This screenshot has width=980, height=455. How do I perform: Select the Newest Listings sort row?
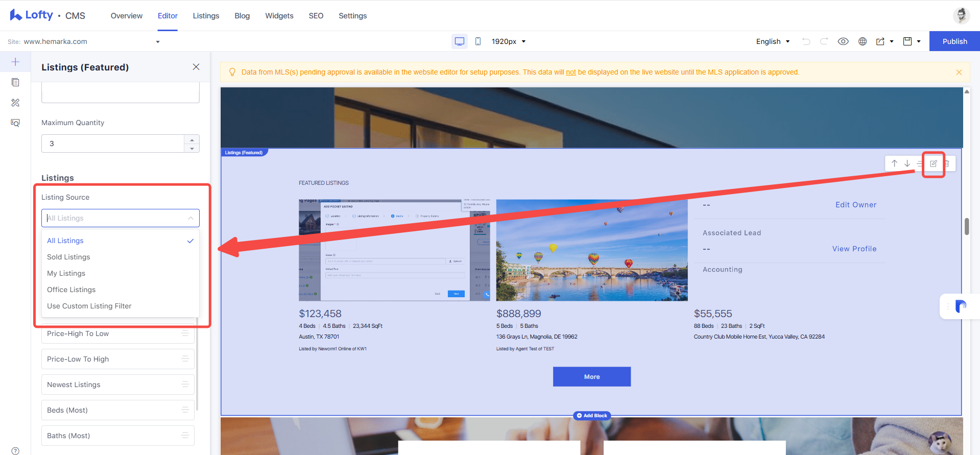[x=118, y=385]
